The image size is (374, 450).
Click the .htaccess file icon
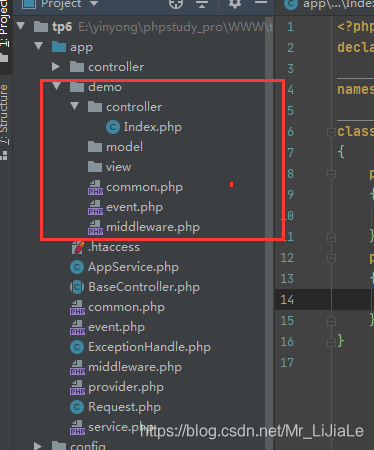coord(77,247)
